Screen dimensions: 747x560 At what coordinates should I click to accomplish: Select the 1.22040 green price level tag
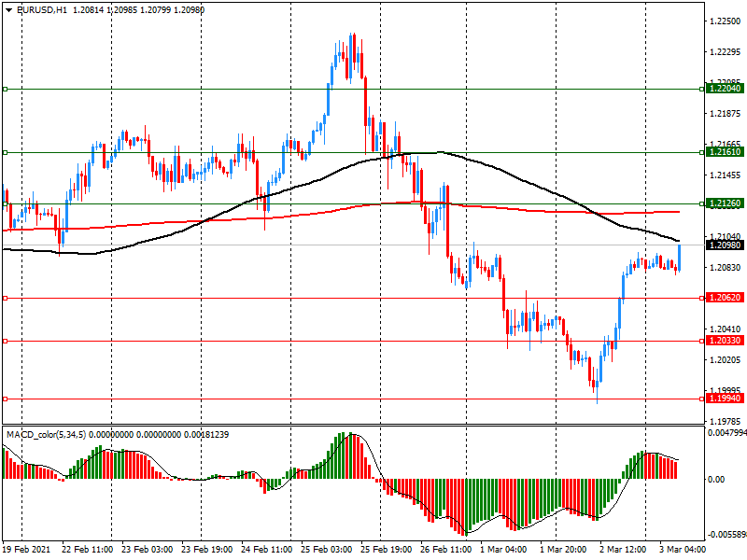(x=725, y=88)
